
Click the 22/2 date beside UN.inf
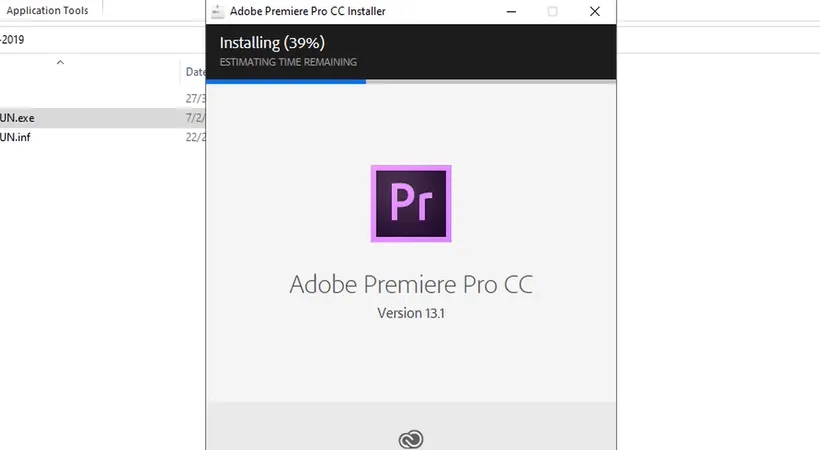195,137
